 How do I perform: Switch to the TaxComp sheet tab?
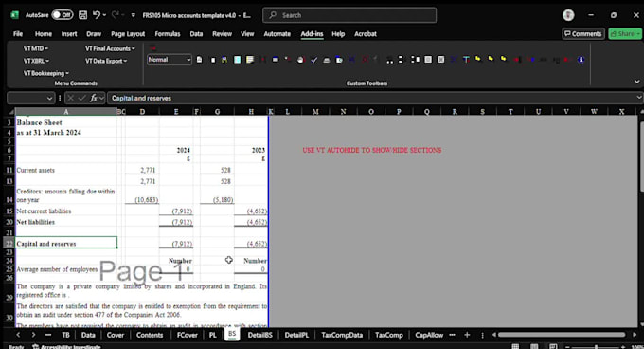389,335
